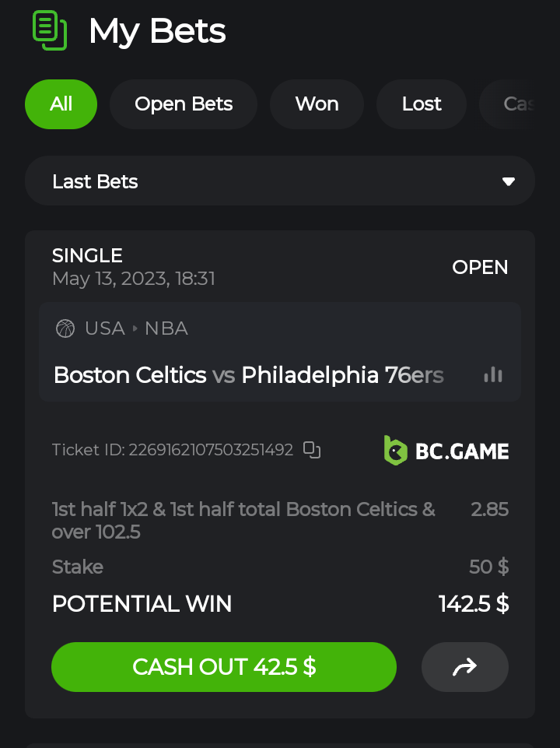Select the partially visible Cash tab

(515, 104)
